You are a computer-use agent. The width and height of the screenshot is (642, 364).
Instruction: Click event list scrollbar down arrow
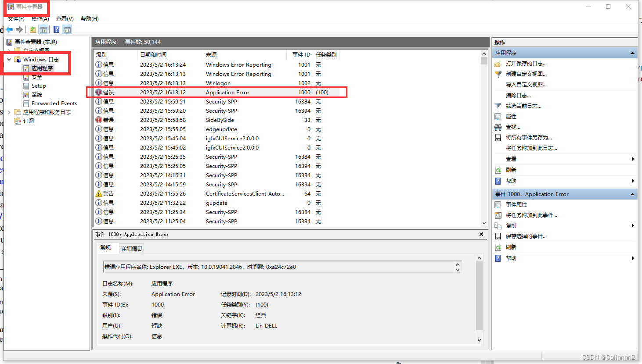484,223
